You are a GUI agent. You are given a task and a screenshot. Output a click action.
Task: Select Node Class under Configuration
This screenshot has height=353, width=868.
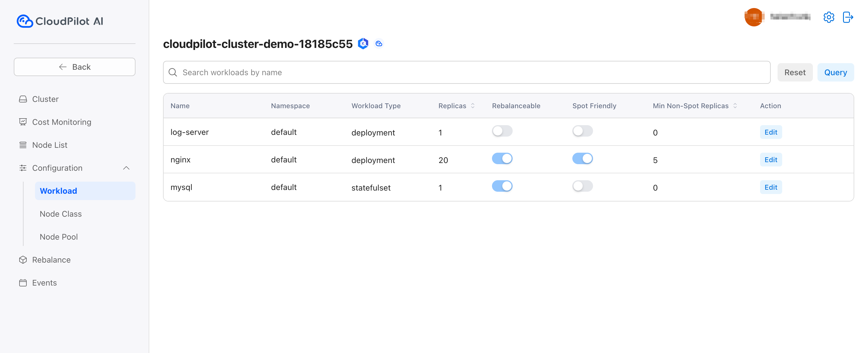(61, 214)
